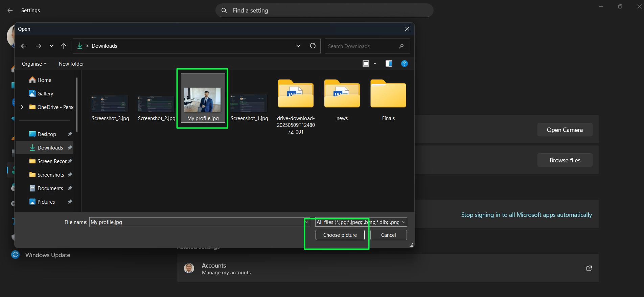Unpin Desktop using its pin icon
644x297 pixels.
coord(70,134)
